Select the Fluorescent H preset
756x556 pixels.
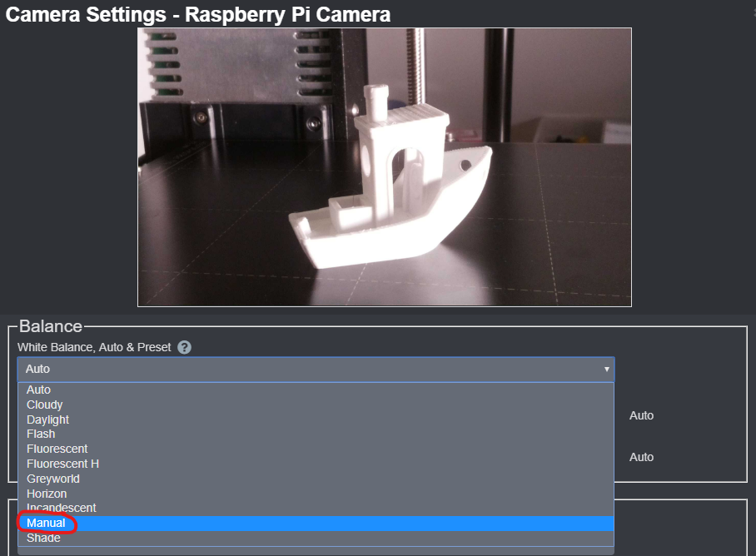pos(62,464)
